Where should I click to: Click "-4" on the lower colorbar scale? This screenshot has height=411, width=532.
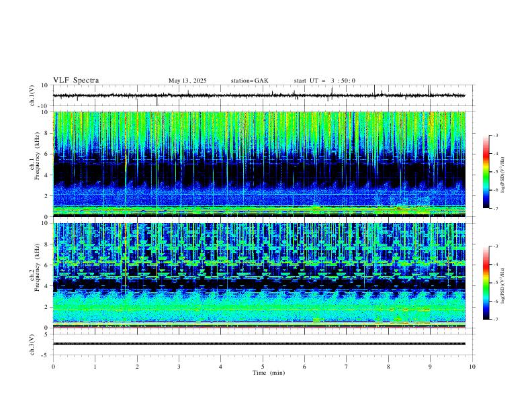point(496,265)
